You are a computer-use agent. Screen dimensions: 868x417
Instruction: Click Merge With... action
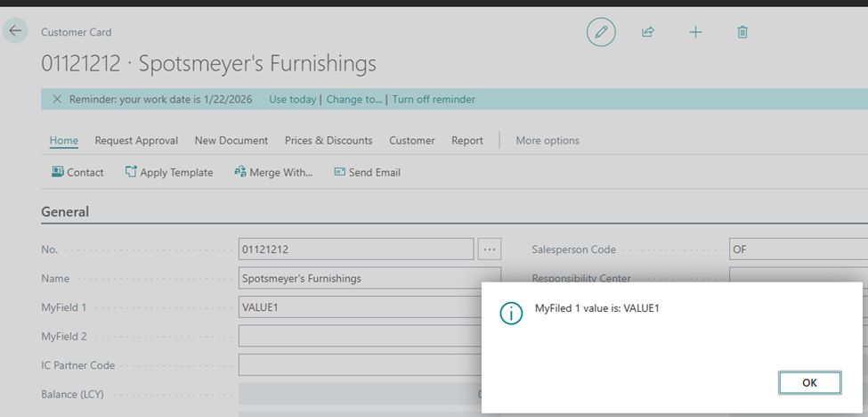pyautogui.click(x=273, y=172)
